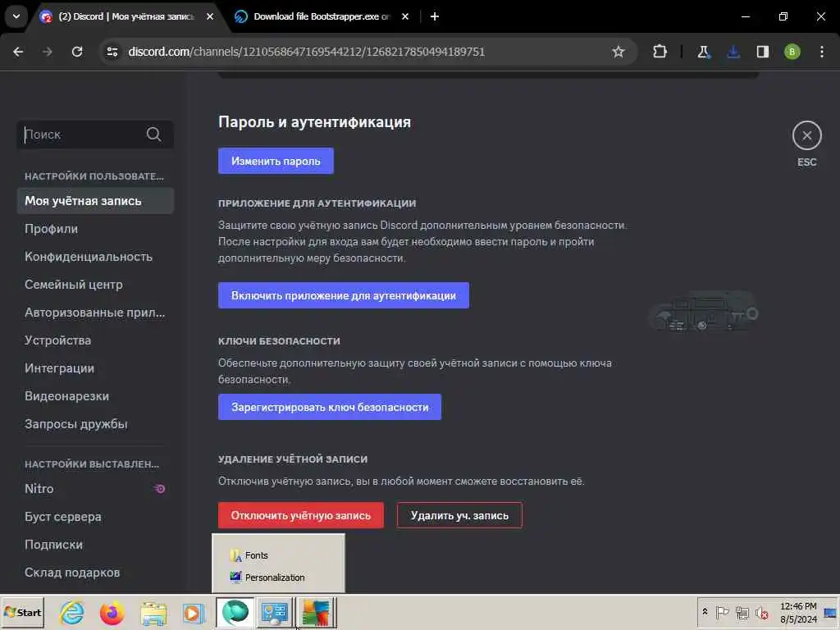Open the Windows Start menu
This screenshot has width=840, height=630.
22,612
